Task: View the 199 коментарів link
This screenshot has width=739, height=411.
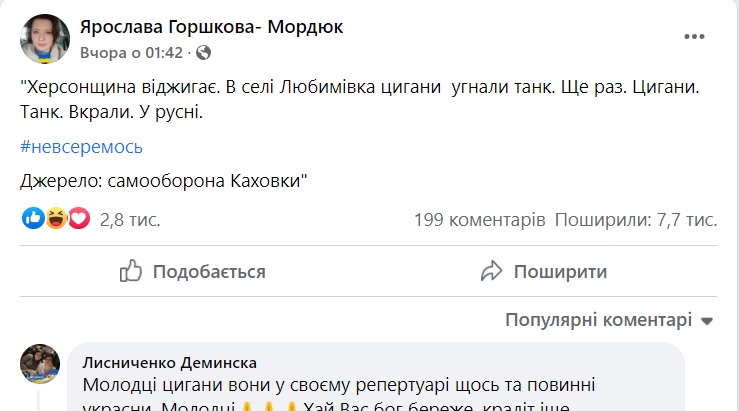Action: (x=478, y=219)
